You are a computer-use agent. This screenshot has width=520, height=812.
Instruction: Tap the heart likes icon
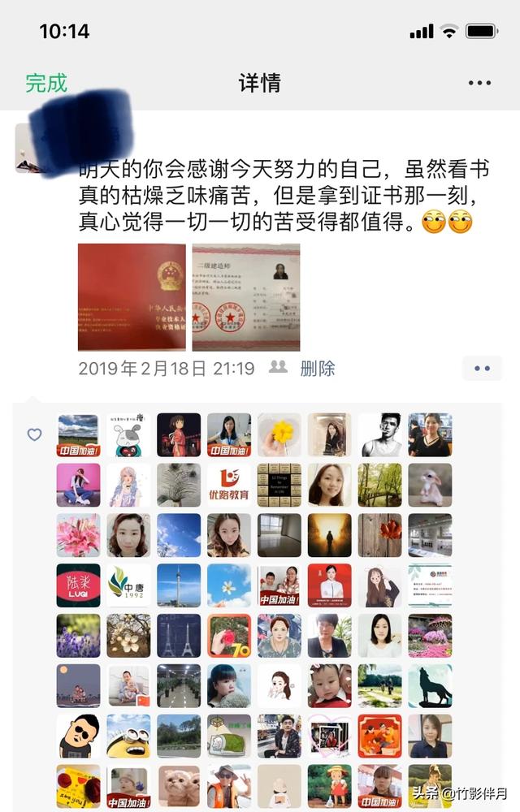coord(34,434)
